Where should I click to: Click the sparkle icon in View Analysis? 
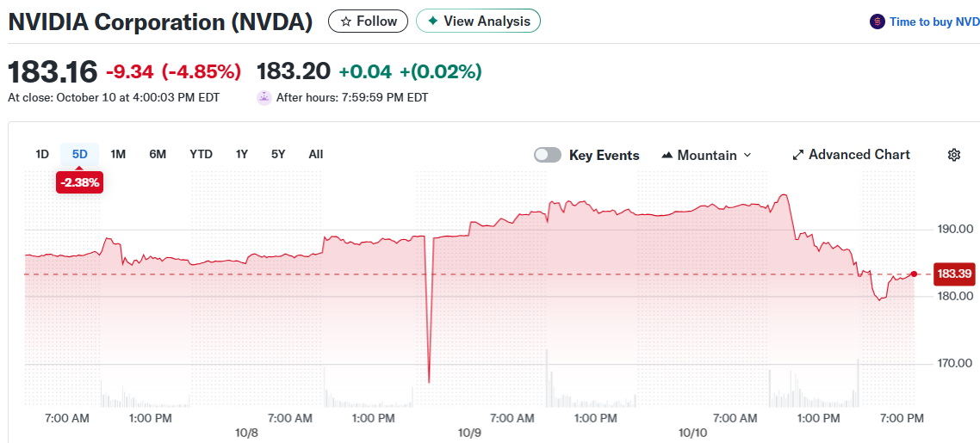[433, 21]
